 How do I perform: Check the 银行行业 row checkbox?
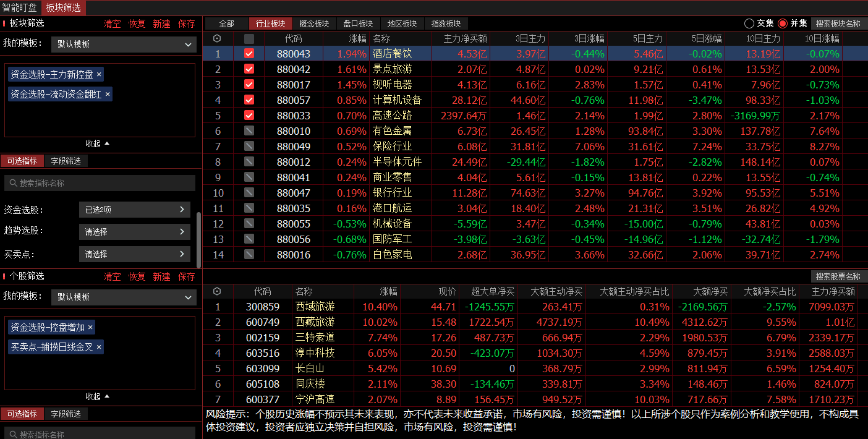coord(249,192)
